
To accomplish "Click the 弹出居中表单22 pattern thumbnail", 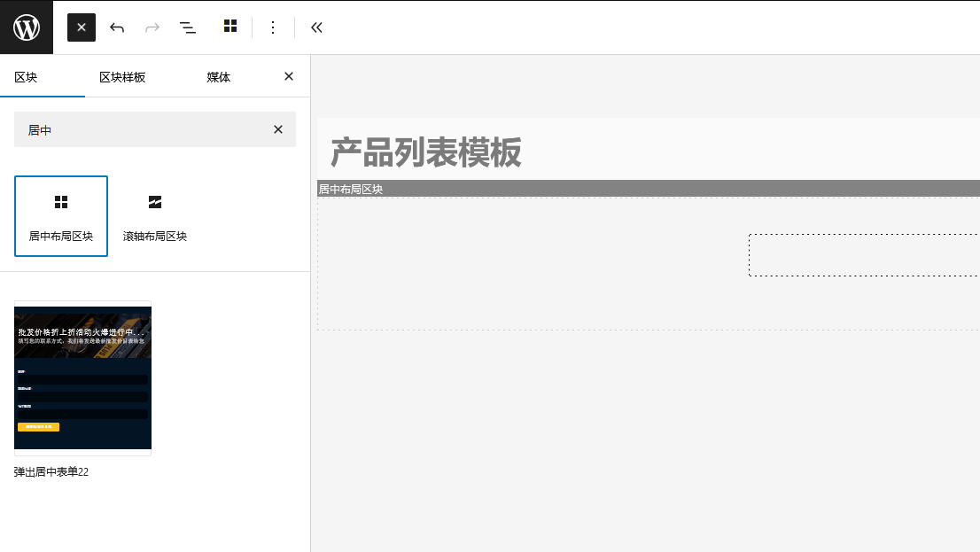I will (82, 377).
